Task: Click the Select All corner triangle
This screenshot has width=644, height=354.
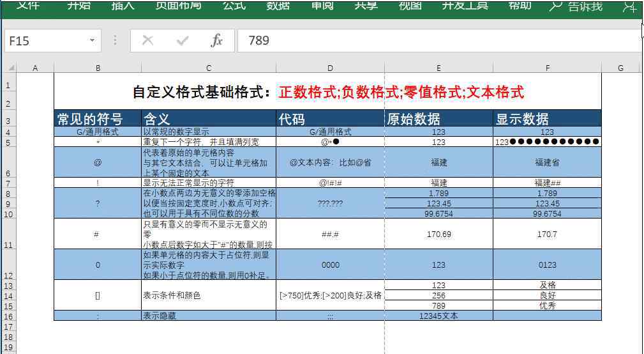Action: pyautogui.click(x=11, y=68)
